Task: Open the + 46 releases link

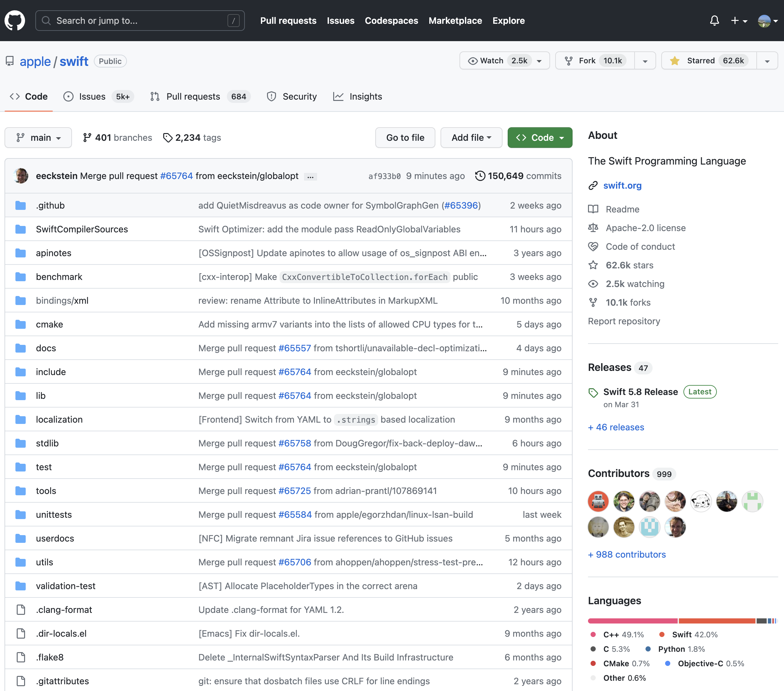Action: (615, 427)
